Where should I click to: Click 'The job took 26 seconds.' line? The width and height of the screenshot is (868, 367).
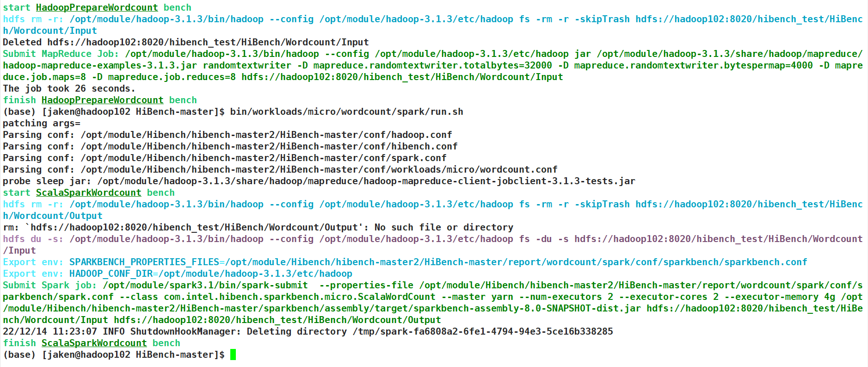[x=69, y=88]
